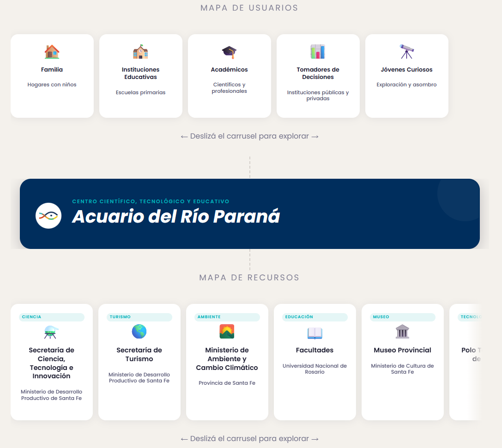Click the bar chart icon for Tomadores de Decisiones
Viewport: 502px width, 448px height.
(318, 52)
